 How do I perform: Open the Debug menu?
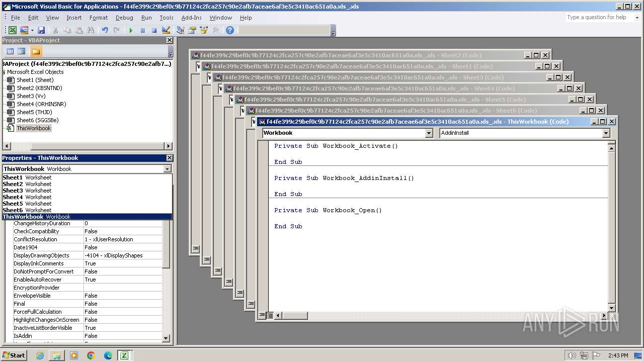coord(124,18)
